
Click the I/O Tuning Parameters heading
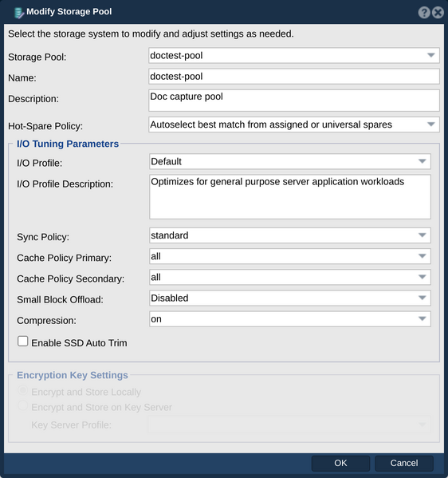point(68,144)
